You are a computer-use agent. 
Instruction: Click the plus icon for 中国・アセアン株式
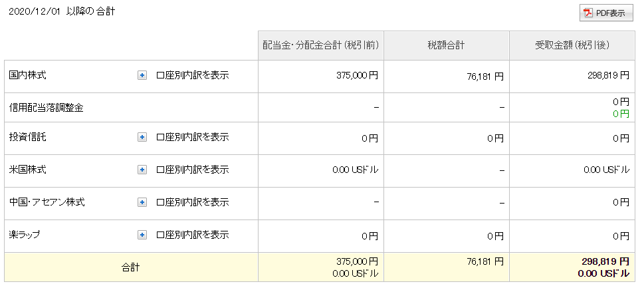(x=142, y=202)
